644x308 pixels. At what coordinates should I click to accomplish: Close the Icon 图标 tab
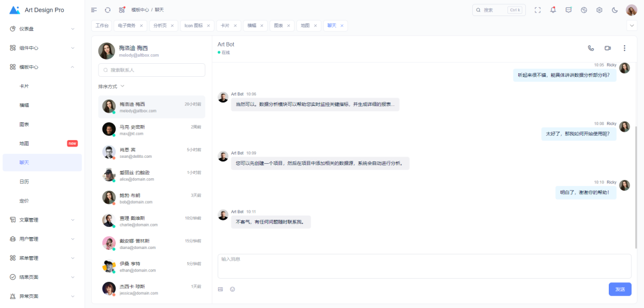(x=208, y=26)
